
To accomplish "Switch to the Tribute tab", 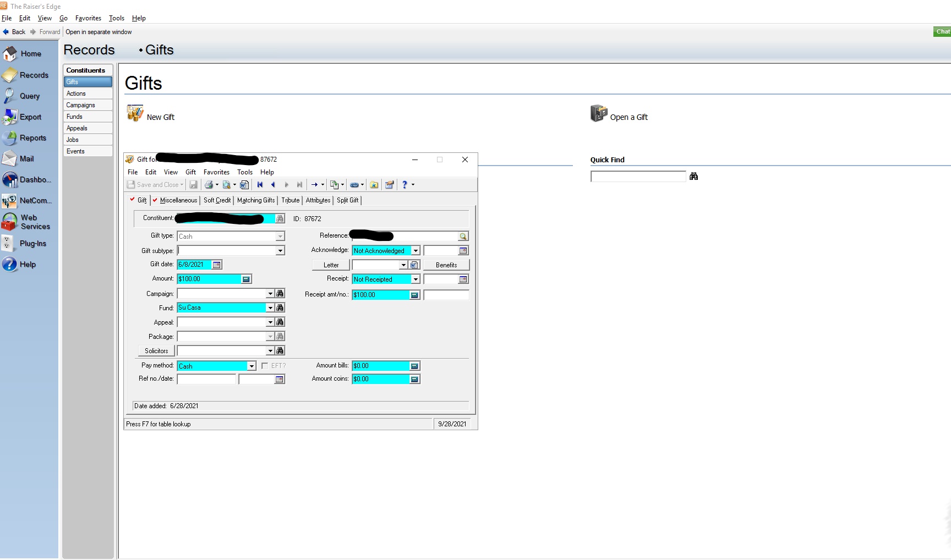I will [x=291, y=200].
